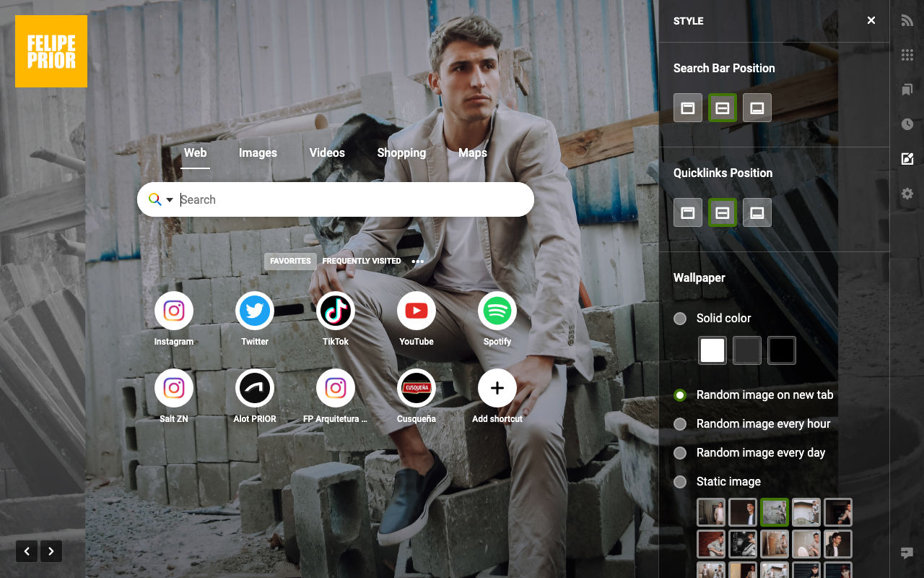924x578 pixels.
Task: Set Quicklinks Position to bottom
Action: click(x=757, y=213)
